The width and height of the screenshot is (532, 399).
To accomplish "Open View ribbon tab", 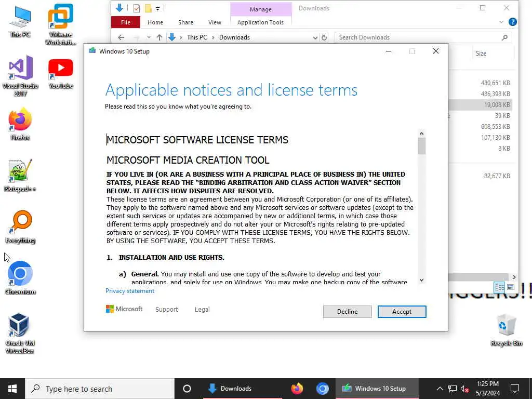I will pos(215,22).
